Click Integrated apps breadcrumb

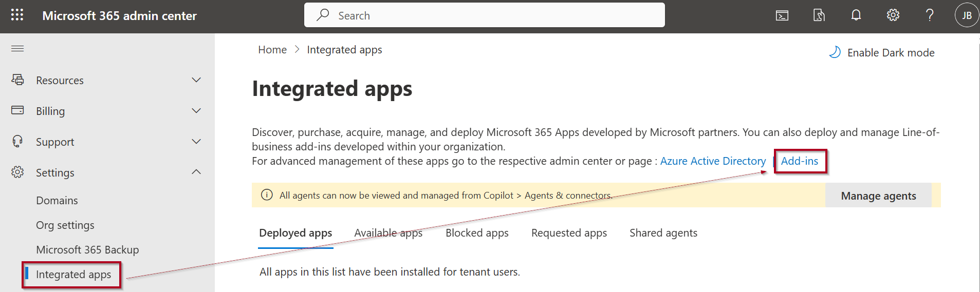coord(344,50)
